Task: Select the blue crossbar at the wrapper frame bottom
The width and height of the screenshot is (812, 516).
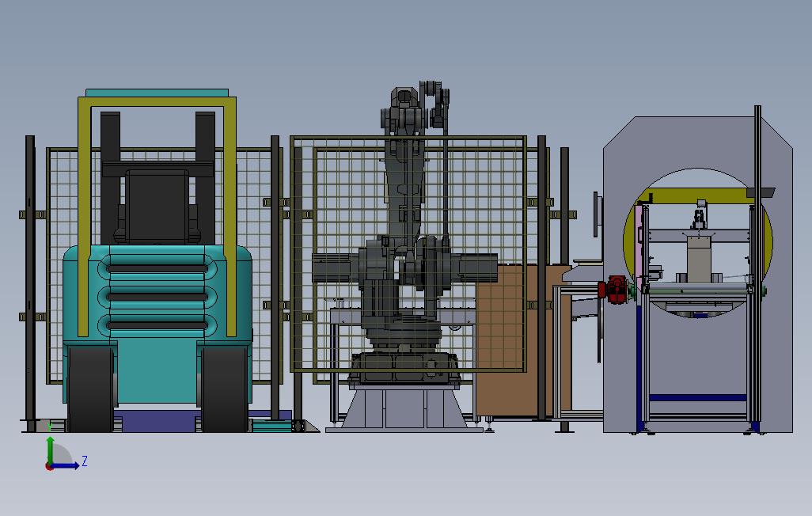Action: pyautogui.click(x=697, y=398)
